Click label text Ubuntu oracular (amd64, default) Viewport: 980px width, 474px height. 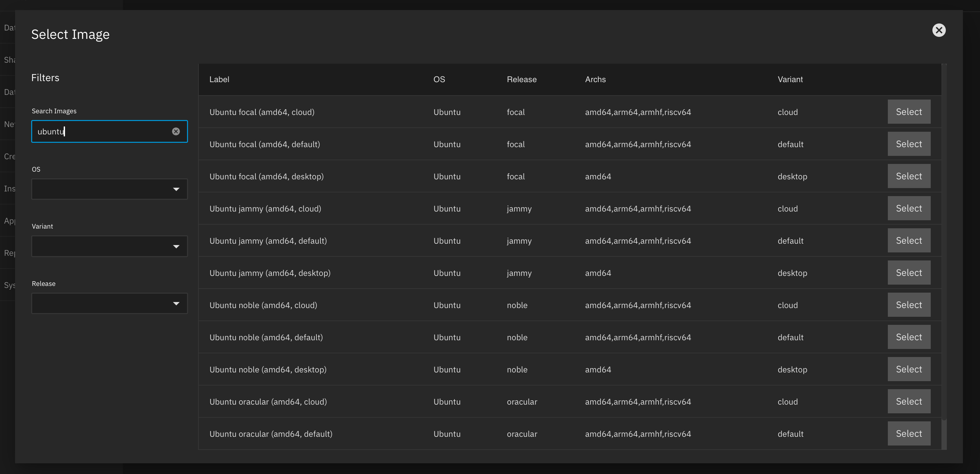tap(271, 434)
